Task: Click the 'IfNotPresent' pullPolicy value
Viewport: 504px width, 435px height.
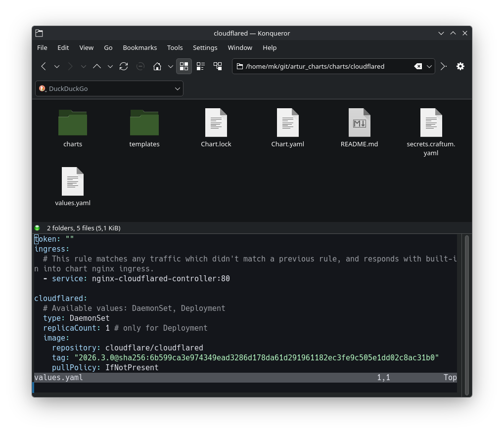Action: [132, 368]
